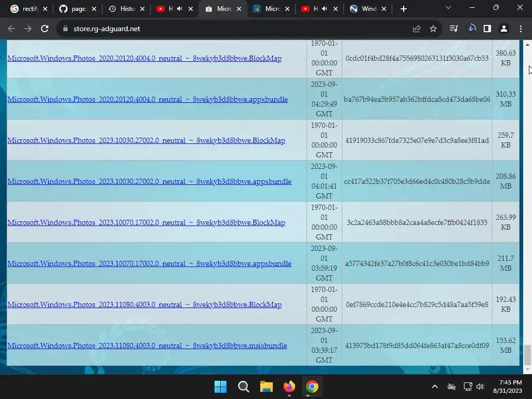Open the network display tray icon
Screen dimensions: 532x399
[468, 387]
